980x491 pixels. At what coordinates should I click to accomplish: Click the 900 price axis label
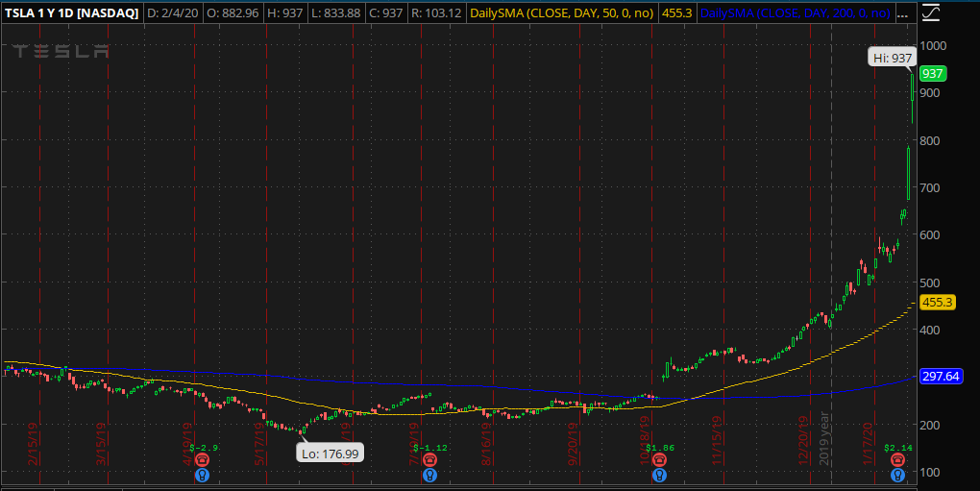[x=930, y=92]
